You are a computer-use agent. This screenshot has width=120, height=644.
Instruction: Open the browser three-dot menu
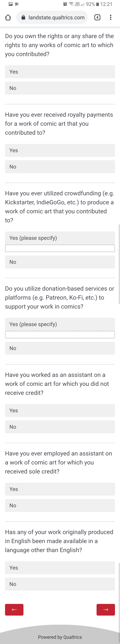coord(111,17)
